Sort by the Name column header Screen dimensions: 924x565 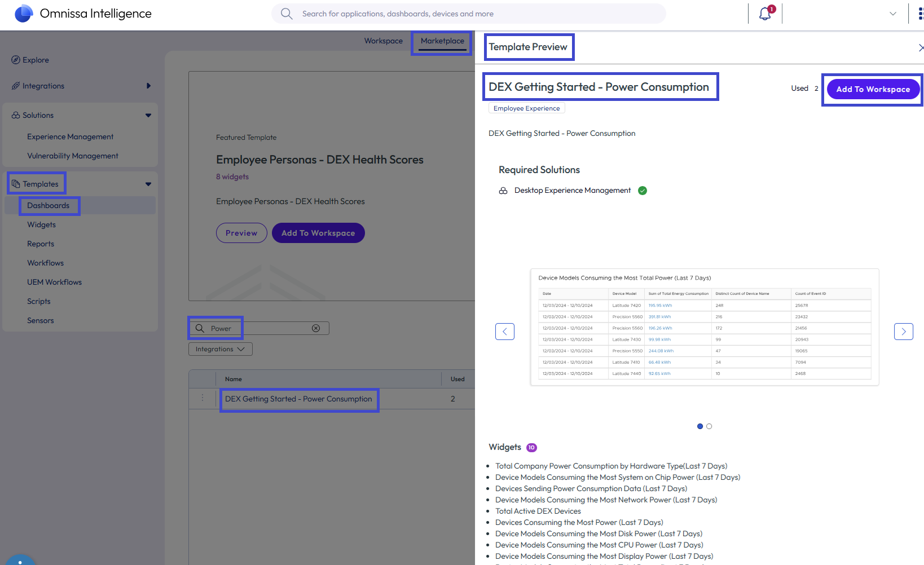(x=234, y=379)
